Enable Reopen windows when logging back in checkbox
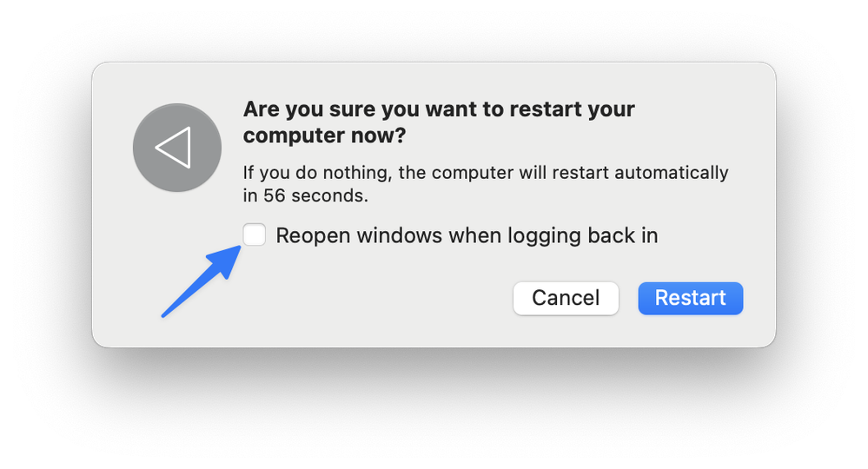Screen dimensions: 868x469 pyautogui.click(x=254, y=234)
